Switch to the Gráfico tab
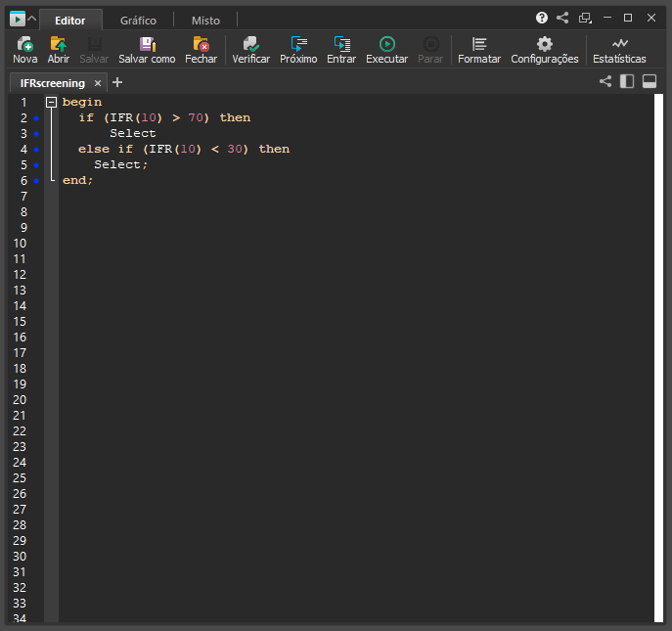The width and height of the screenshot is (672, 631). pyautogui.click(x=138, y=21)
